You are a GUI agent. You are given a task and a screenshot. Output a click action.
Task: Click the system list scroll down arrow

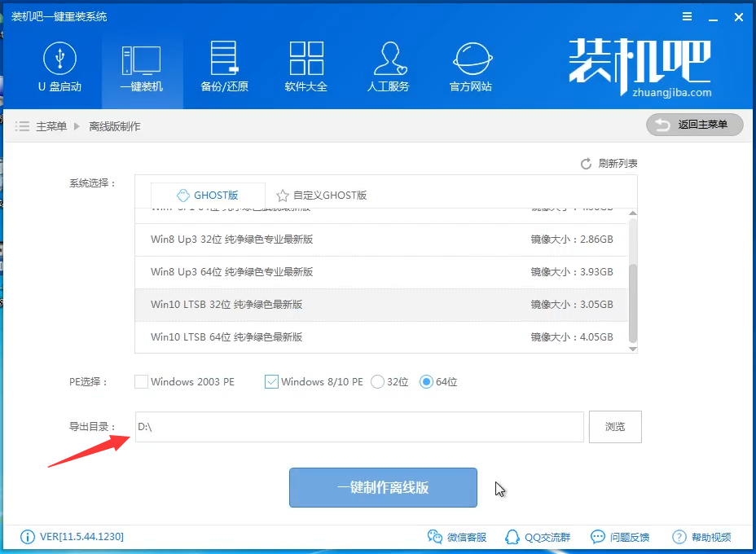pyautogui.click(x=632, y=348)
